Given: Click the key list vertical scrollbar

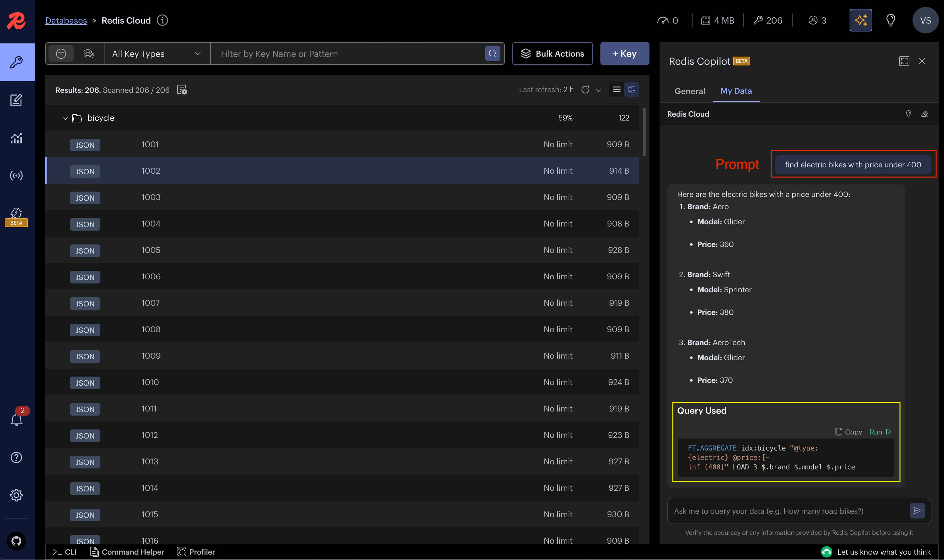Looking at the screenshot, I should point(644,132).
